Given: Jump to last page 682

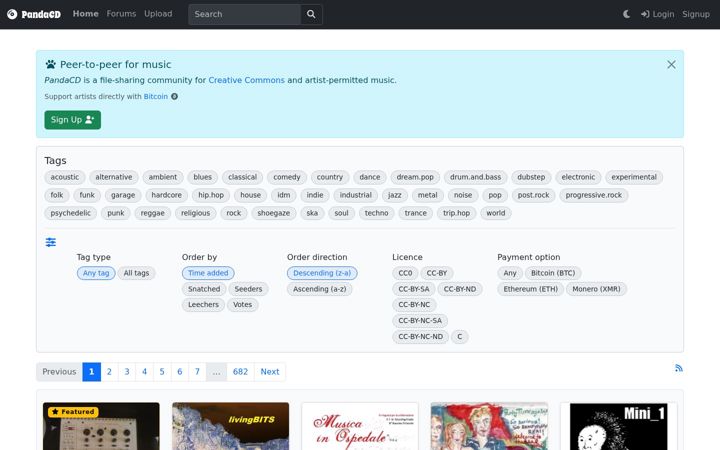Looking at the screenshot, I should click(240, 372).
